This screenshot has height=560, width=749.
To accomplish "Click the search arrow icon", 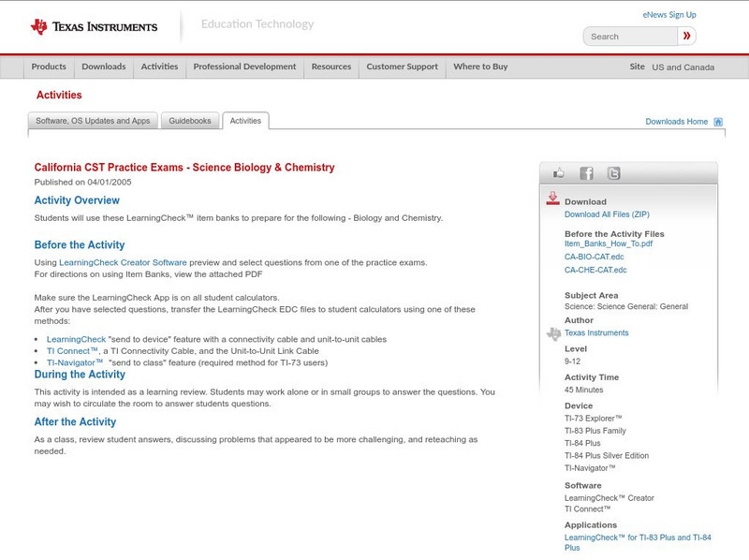I will [x=686, y=36].
